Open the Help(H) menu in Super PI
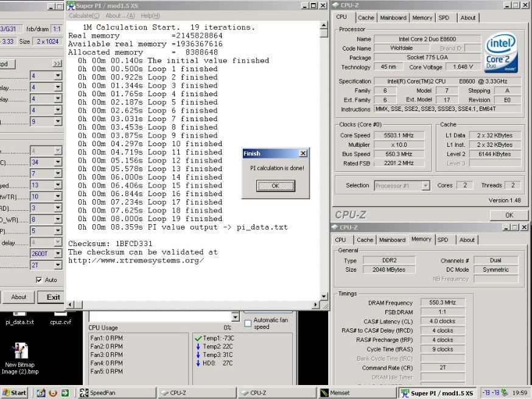The height and width of the screenshot is (399, 532). (x=150, y=16)
